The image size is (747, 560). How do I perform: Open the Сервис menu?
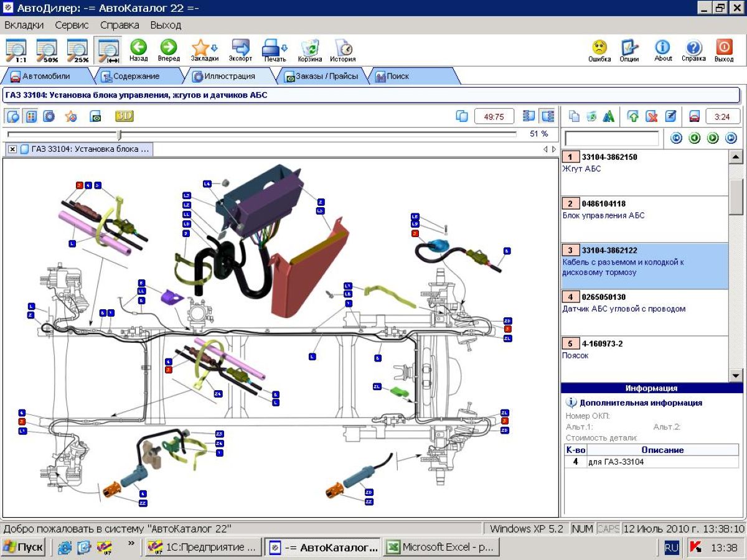click(72, 26)
